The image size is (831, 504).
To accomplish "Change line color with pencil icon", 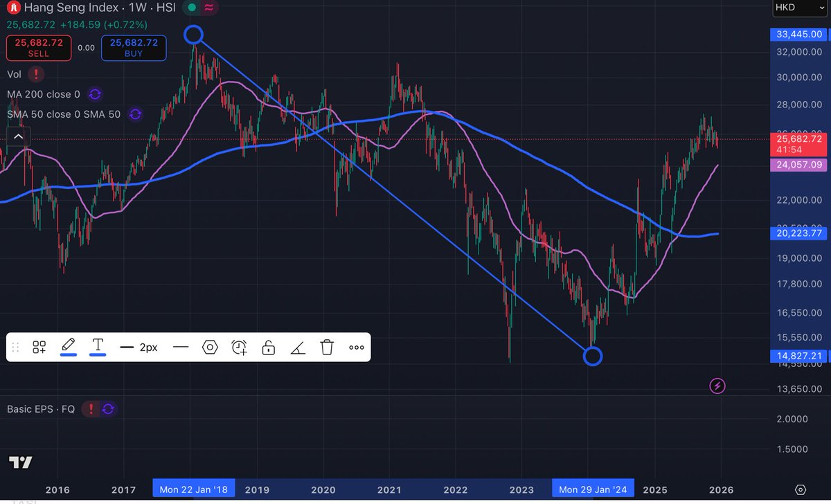I will 68,346.
